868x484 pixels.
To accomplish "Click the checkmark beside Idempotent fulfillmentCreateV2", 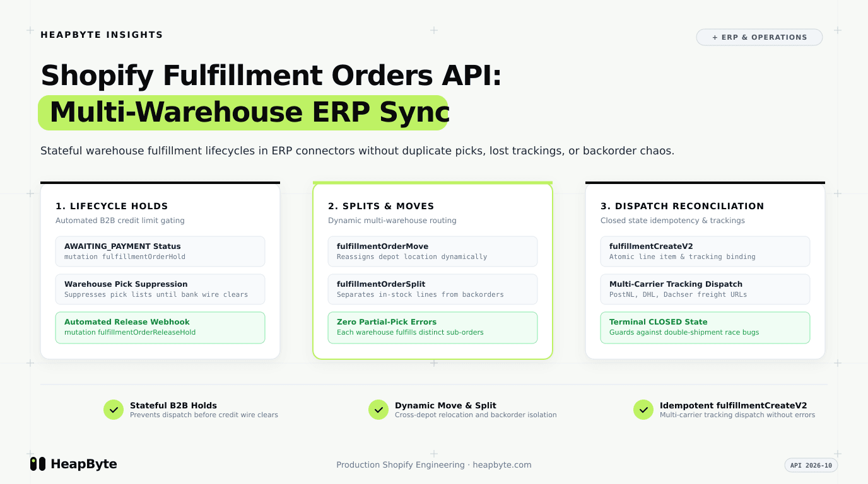I will tap(643, 410).
